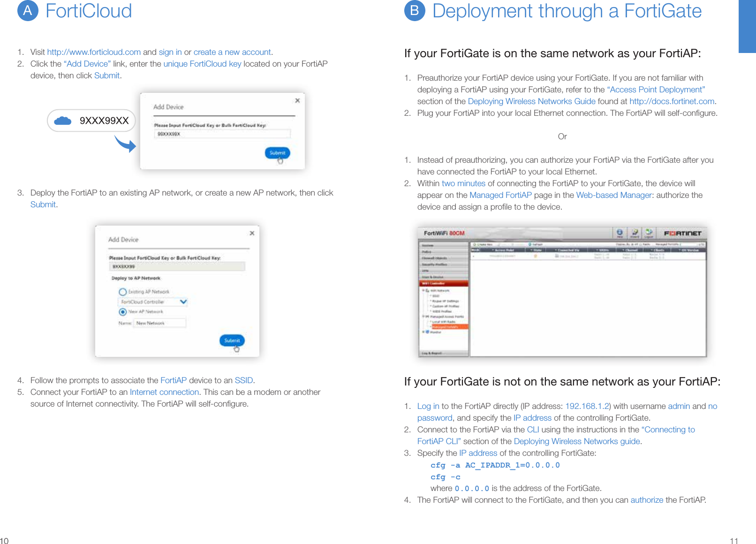Select the New AP Network radio button
The width and height of the screenshot is (756, 544).
click(122, 312)
